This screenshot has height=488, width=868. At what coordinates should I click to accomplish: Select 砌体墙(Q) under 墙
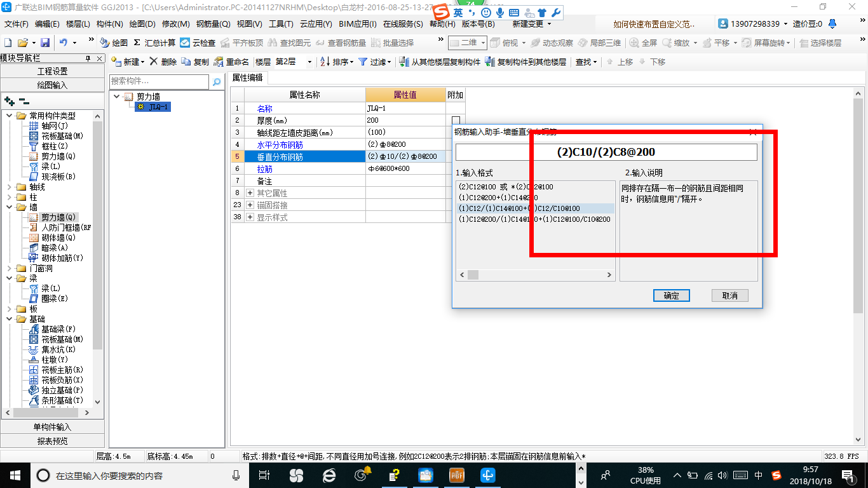53,238
